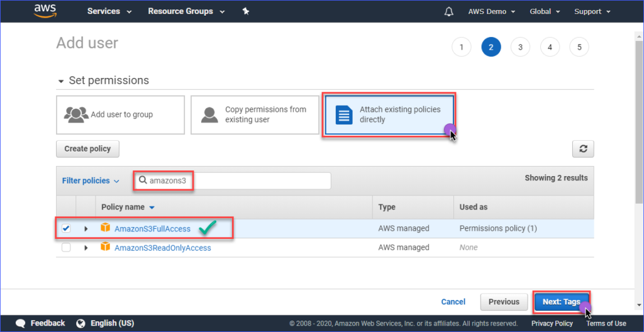This screenshot has height=332, width=644.
Task: Click the policy search field
Action: click(x=233, y=181)
